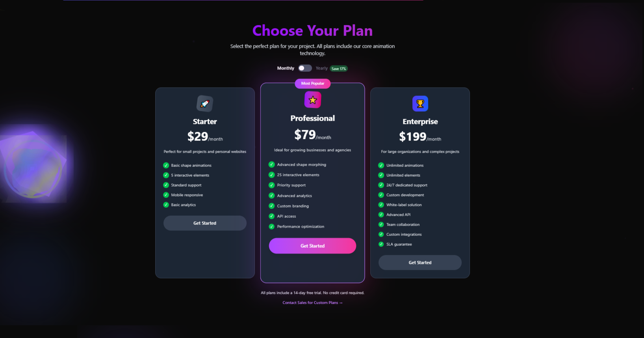Viewport: 644px width, 338px height.
Task: Select the Yearly billing label
Action: [x=321, y=68]
